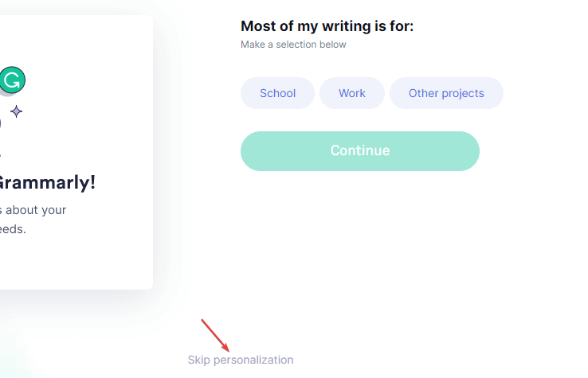Choose the Other projects option
Viewport: 588px width, 378px height.
click(x=446, y=93)
